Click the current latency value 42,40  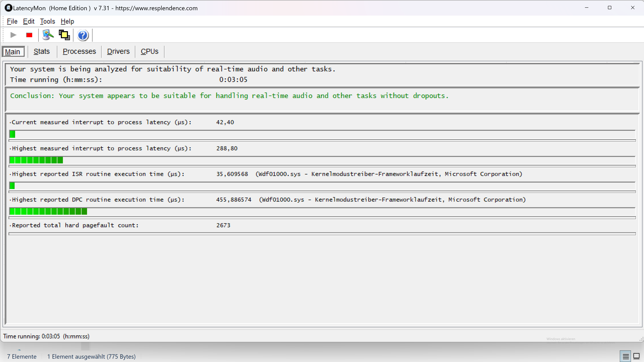(x=225, y=122)
